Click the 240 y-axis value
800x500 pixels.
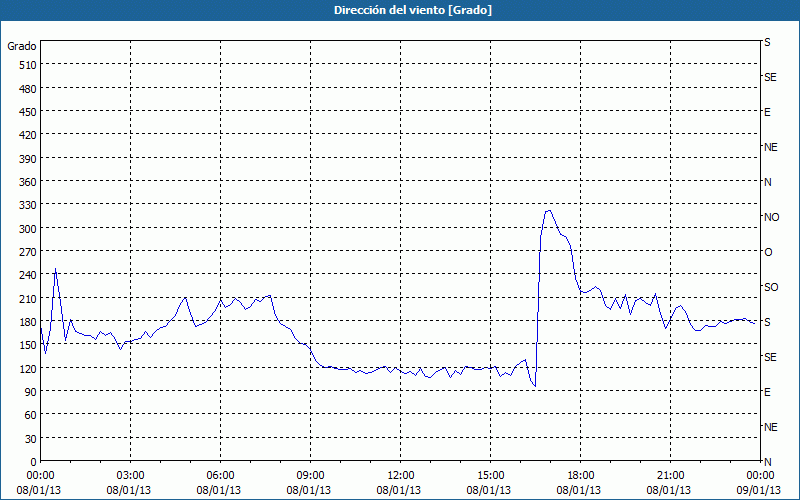28,275
